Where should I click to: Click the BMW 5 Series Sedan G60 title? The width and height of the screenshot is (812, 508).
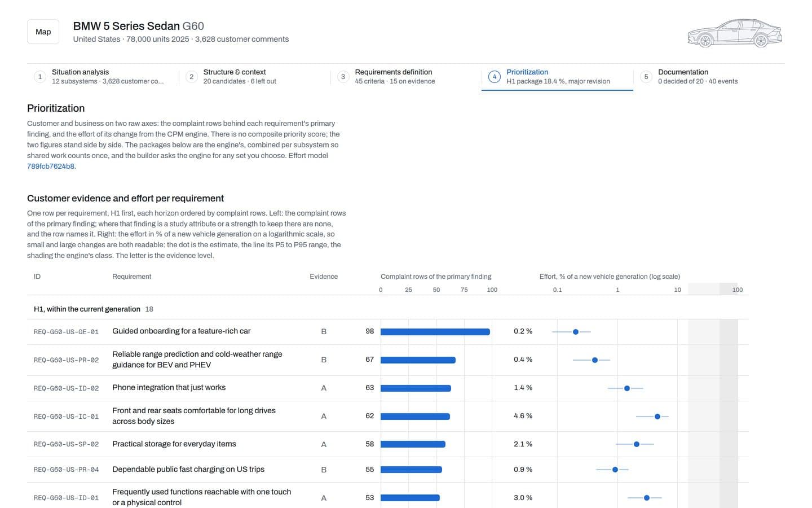(138, 26)
